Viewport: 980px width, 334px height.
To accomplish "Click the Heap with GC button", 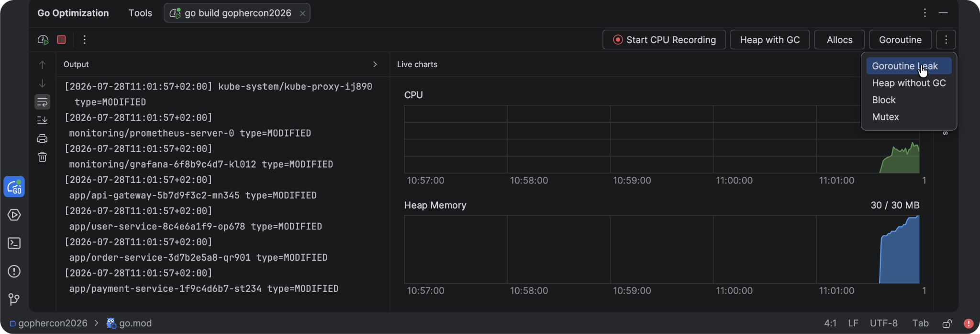I will pyautogui.click(x=770, y=40).
